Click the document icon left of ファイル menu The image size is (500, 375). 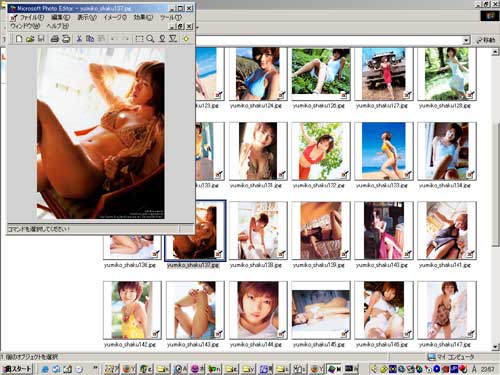tap(13, 18)
